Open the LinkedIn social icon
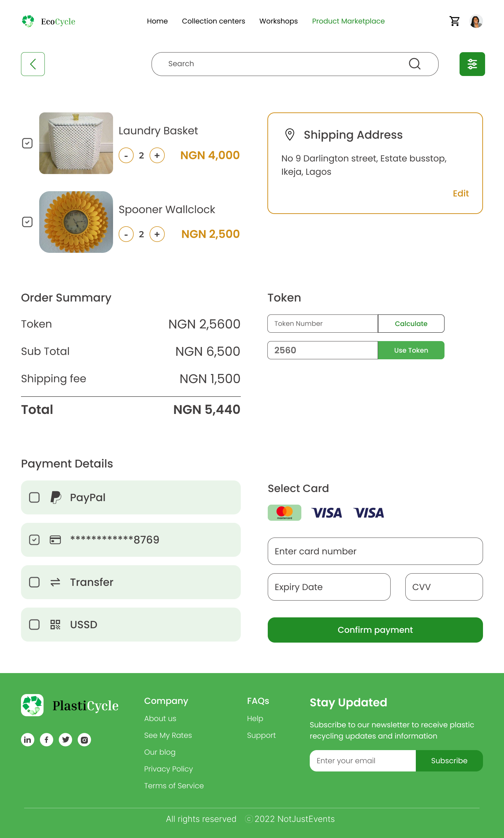Screen dimensions: 504x838 point(28,740)
